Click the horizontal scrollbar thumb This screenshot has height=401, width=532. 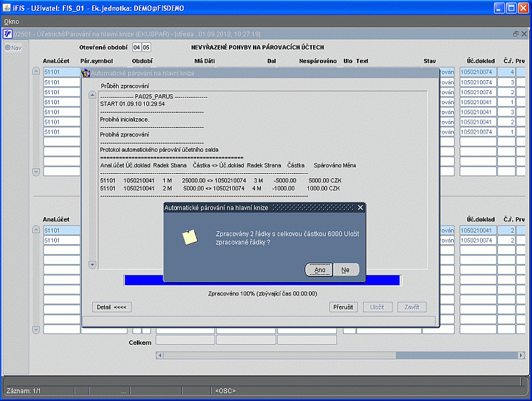pyautogui.click(x=279, y=356)
